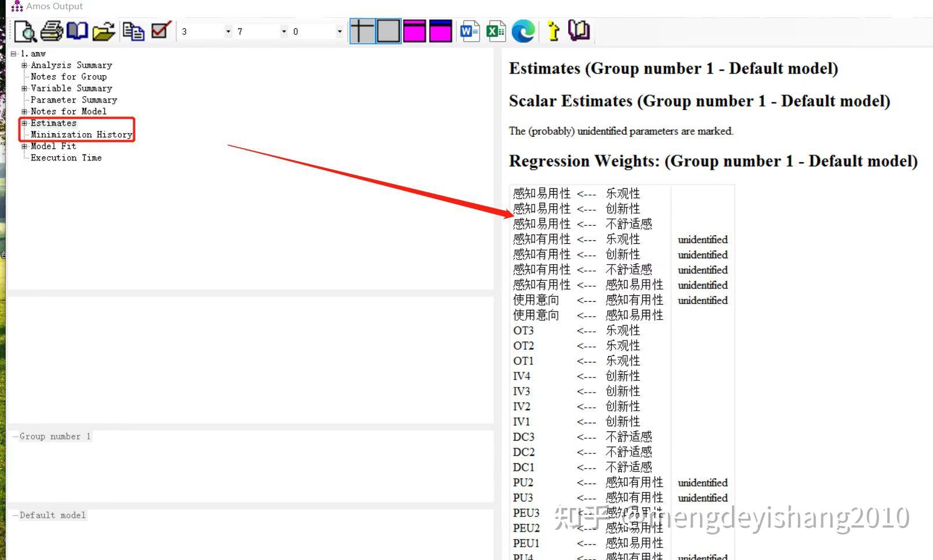
Task: Expand the Analysis Summary node
Action: coord(24,65)
